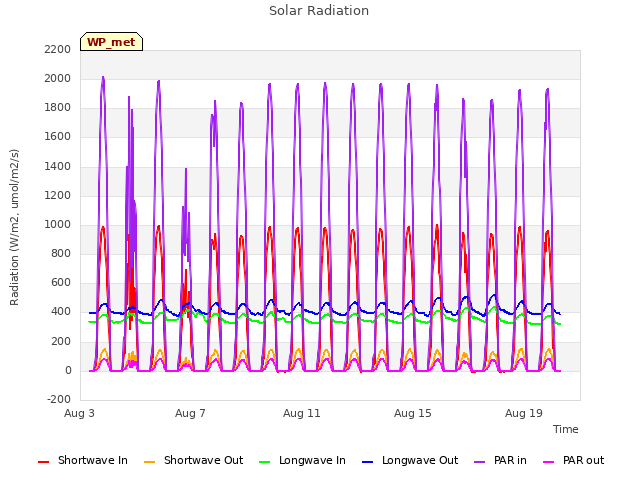This screenshot has width=640, height=480.
Task: Click the 1800 y-axis tick label
Action: (58, 108)
